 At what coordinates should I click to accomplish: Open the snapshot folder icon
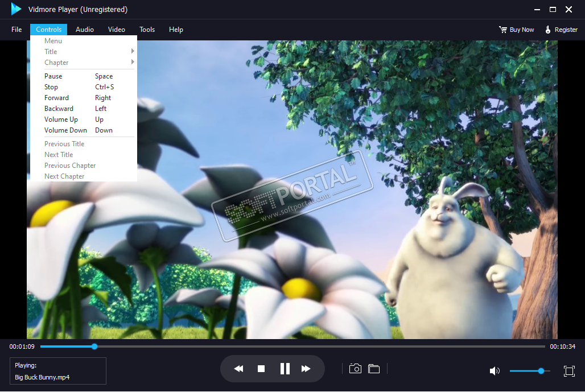374,369
